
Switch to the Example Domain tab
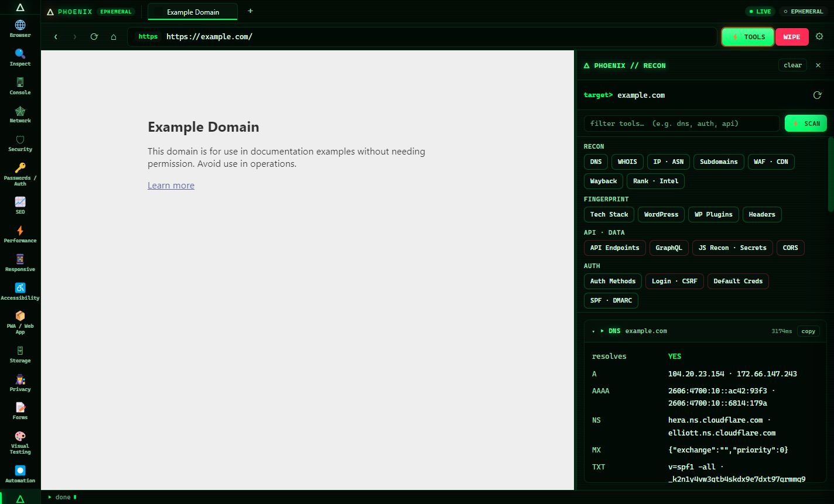tap(193, 12)
